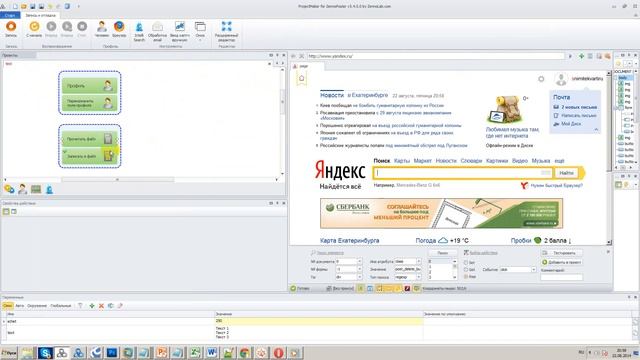This screenshot has height=360, width=640.
Task: Add a new browser tab with green plus
Action: click(x=581, y=56)
